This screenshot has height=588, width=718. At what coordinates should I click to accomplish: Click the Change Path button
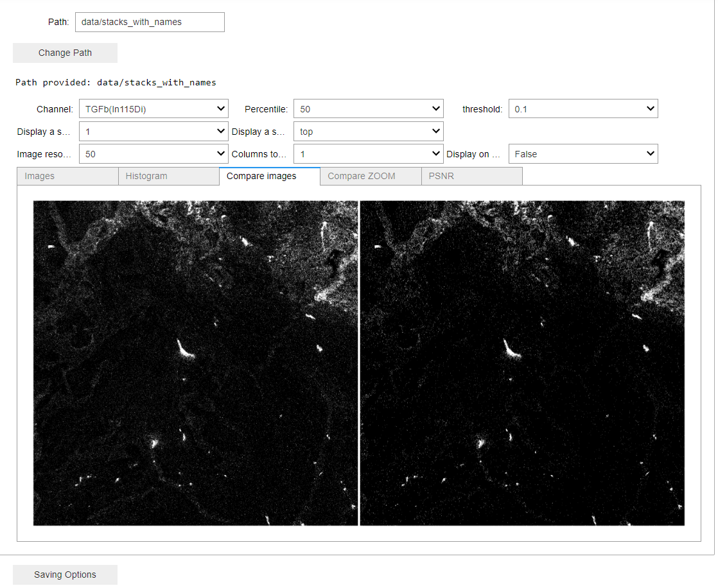pyautogui.click(x=65, y=53)
